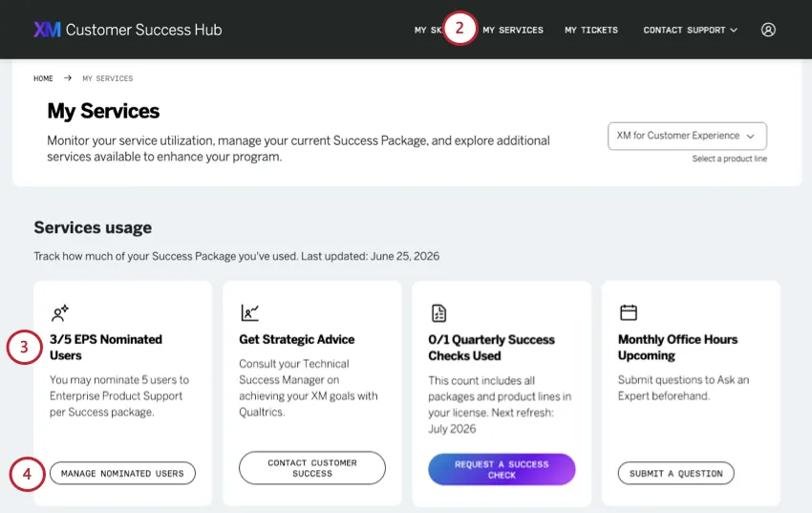Click 'You may nominate 5 users' description
This screenshot has width=812, height=513.
point(119,396)
